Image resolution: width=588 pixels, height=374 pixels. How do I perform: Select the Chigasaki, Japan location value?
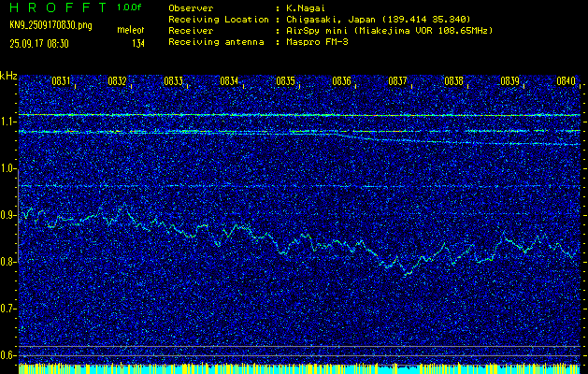[x=378, y=19]
